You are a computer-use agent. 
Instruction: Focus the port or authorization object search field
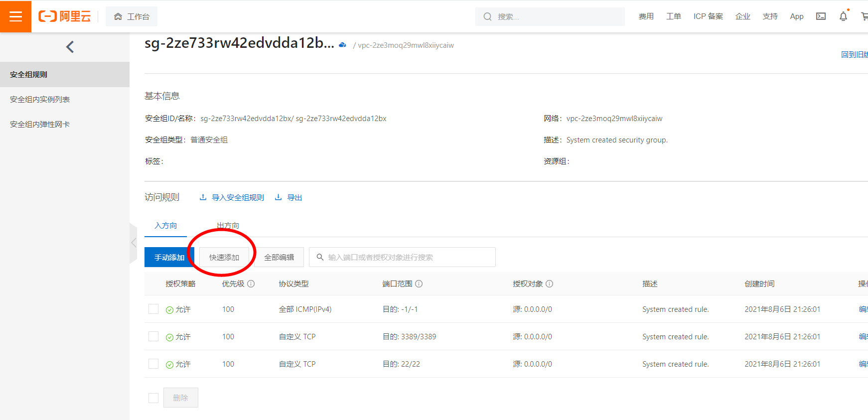(x=402, y=257)
